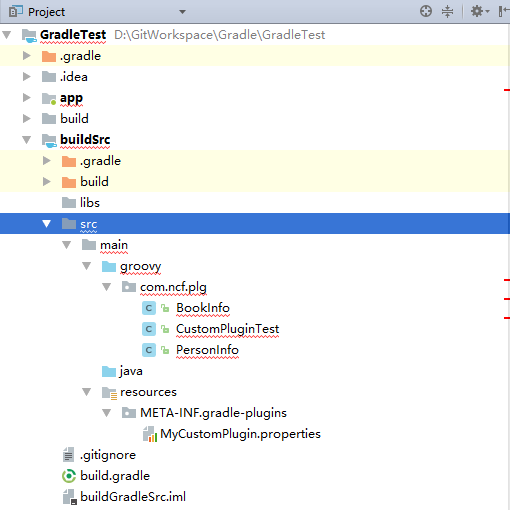Image resolution: width=510 pixels, height=510 pixels.
Task: Expand the .idea folder arrow
Action: pos(27,77)
